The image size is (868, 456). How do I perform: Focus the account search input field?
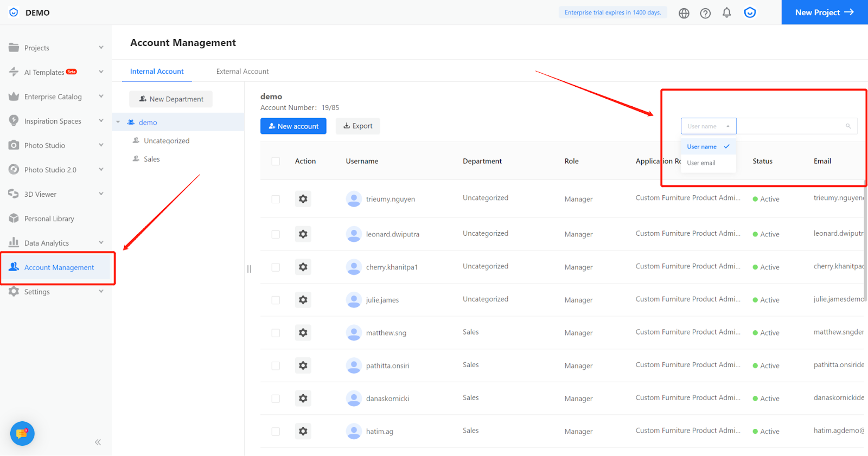[x=789, y=126]
